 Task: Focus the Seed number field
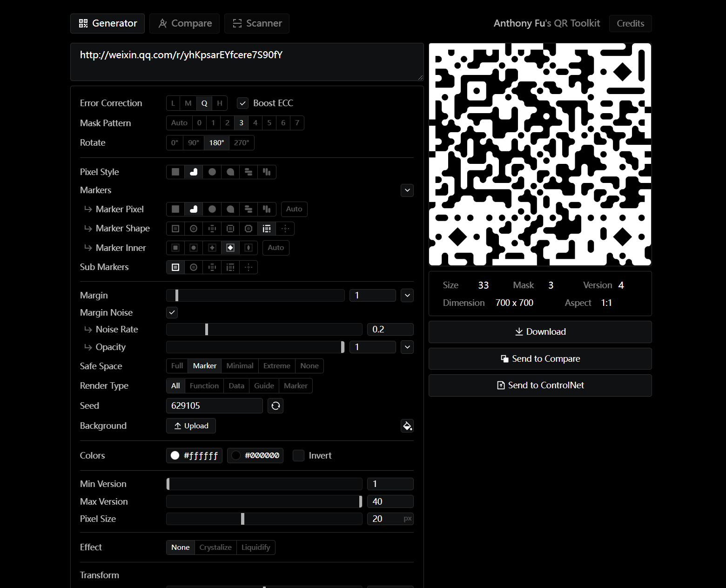(215, 406)
